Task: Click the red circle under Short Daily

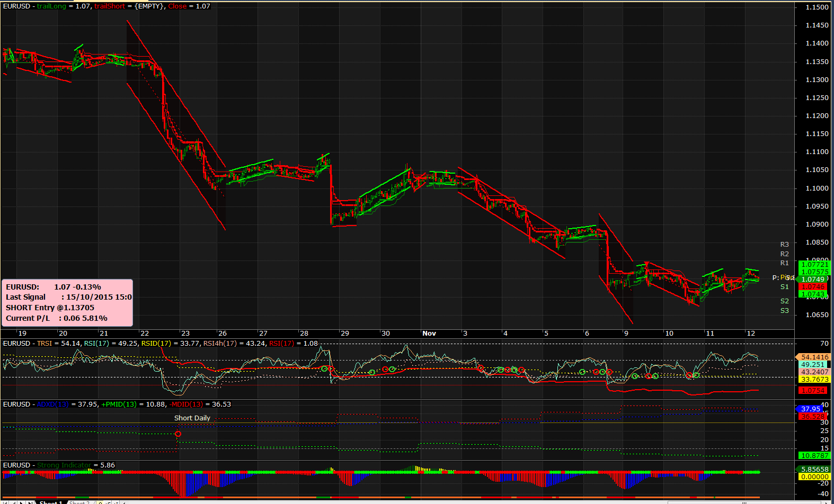Action: pos(178,434)
